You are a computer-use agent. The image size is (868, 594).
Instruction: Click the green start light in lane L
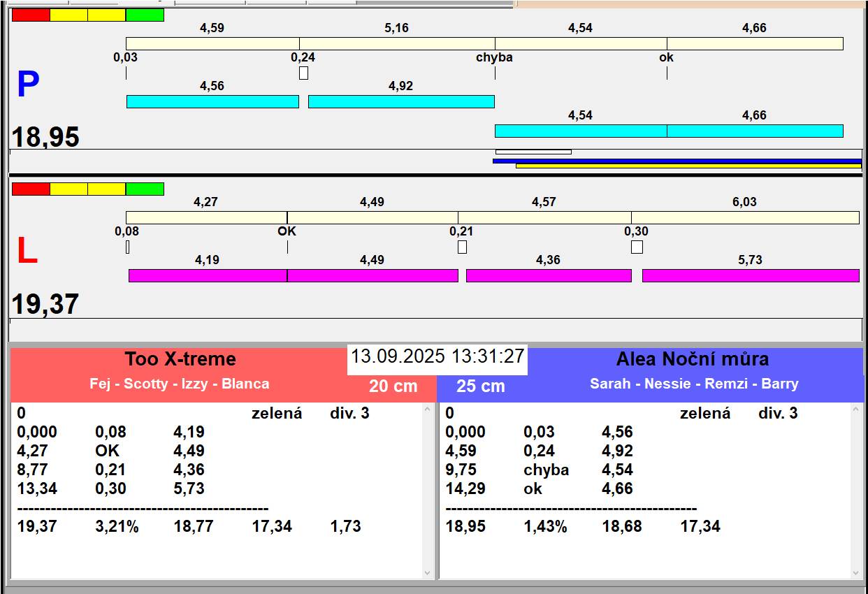coord(145,189)
